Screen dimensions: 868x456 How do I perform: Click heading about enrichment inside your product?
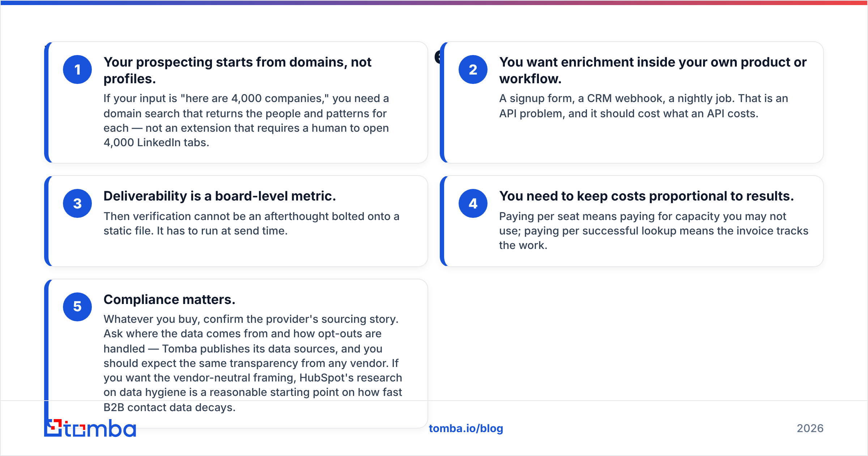[x=653, y=70]
